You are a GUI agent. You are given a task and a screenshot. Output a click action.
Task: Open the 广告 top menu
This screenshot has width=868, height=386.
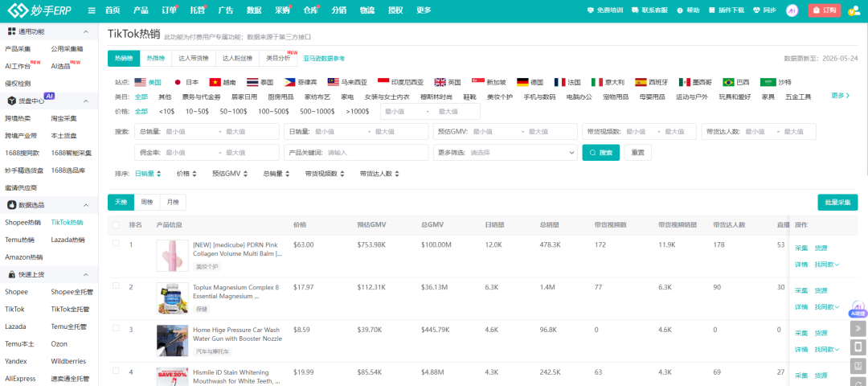pyautogui.click(x=225, y=10)
